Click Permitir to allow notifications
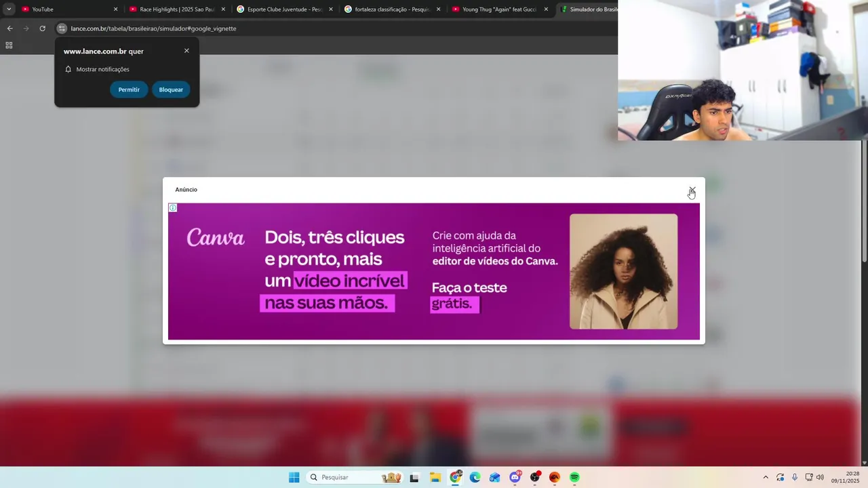Viewport: 868px width, 488px height. (x=129, y=89)
